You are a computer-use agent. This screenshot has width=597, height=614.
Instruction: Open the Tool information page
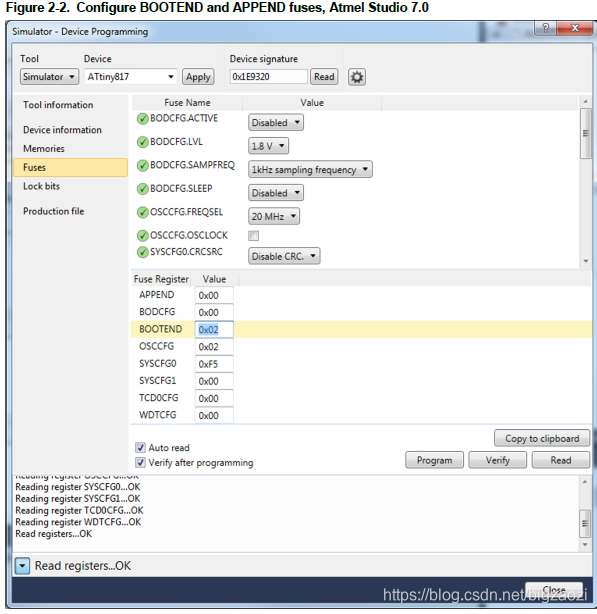coord(58,105)
